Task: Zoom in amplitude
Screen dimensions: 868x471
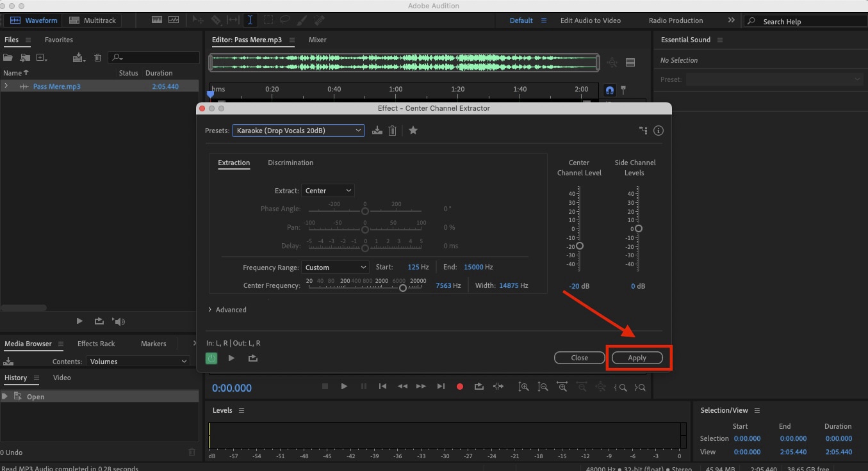Action: click(523, 387)
